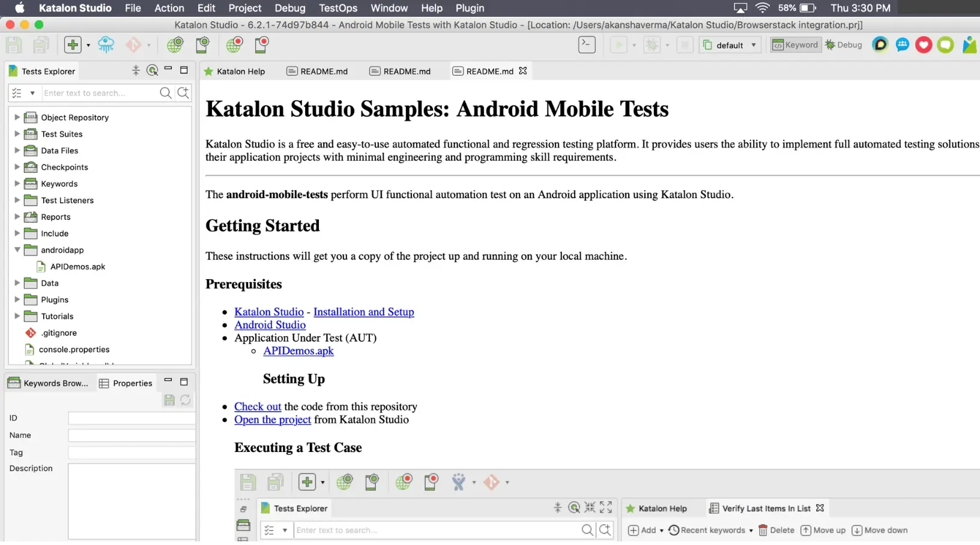This screenshot has width=980, height=545.
Task: Open the command-line console icon in the toolbar
Action: (x=587, y=45)
